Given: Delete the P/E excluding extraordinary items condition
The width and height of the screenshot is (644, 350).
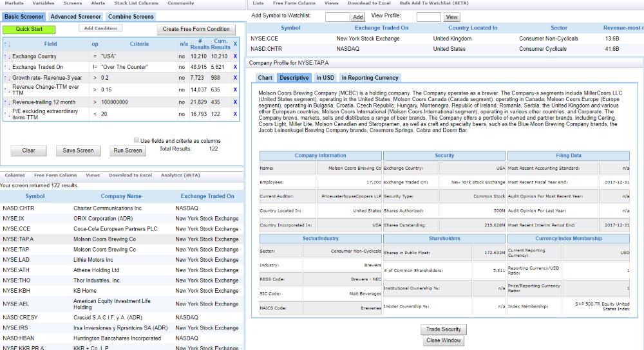Looking at the screenshot, I should [x=235, y=115].
